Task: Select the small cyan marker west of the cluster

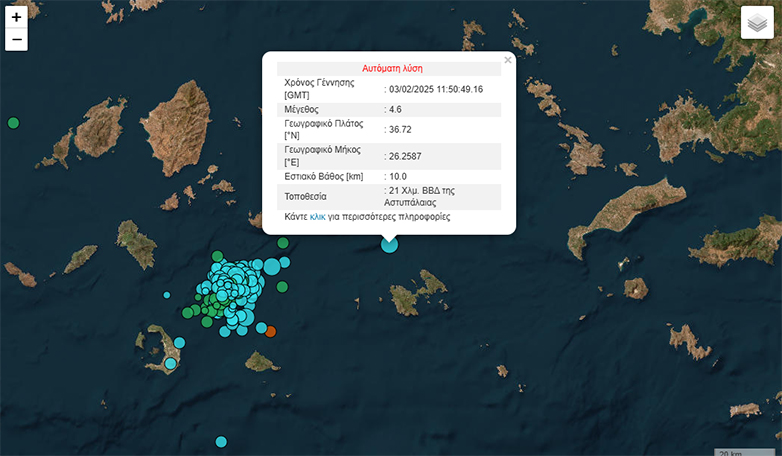Action: coord(167,295)
